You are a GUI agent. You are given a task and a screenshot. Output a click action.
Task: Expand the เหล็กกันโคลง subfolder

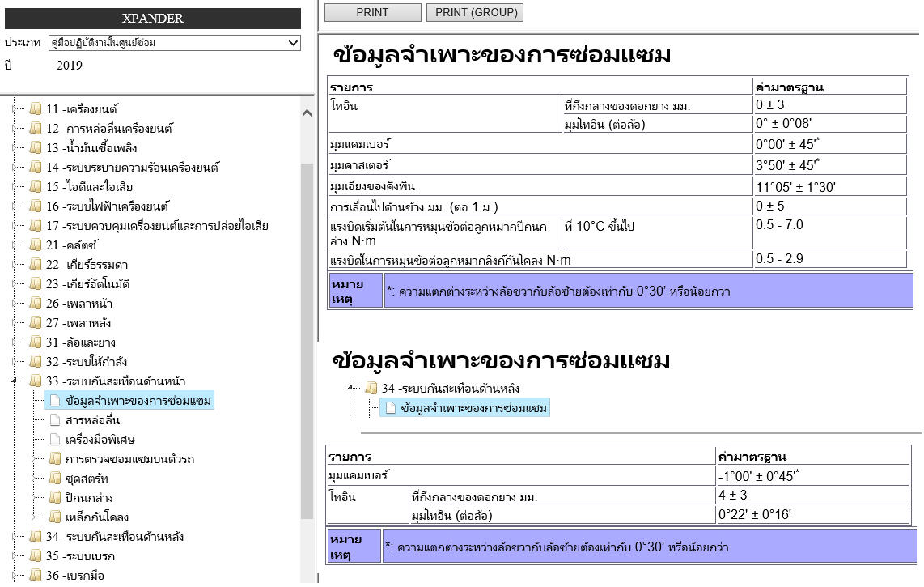click(34, 517)
